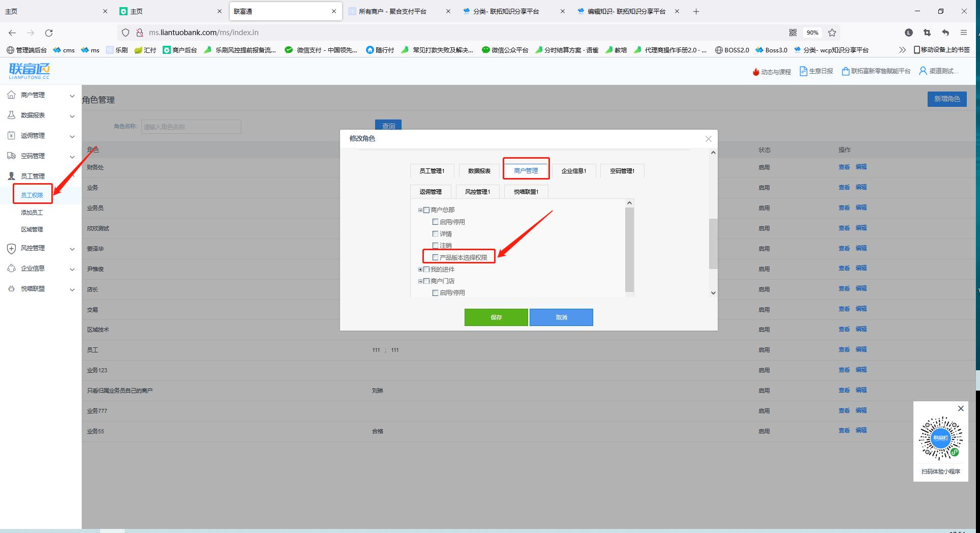Open the browser hamburger menu

963,33
